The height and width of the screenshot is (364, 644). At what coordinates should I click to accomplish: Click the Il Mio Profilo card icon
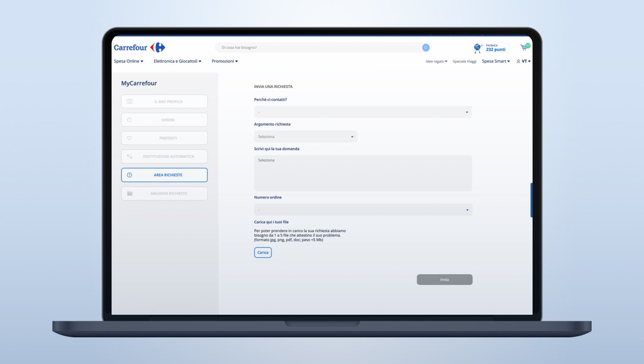(130, 101)
